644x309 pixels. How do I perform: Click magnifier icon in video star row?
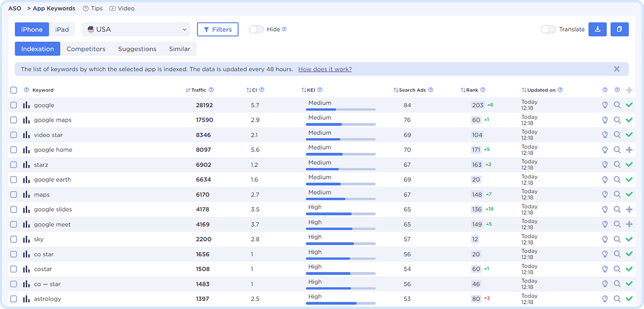[x=617, y=135]
